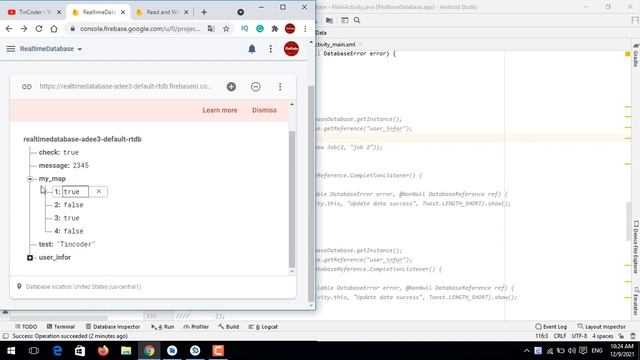Open Run tool window

[162, 327]
